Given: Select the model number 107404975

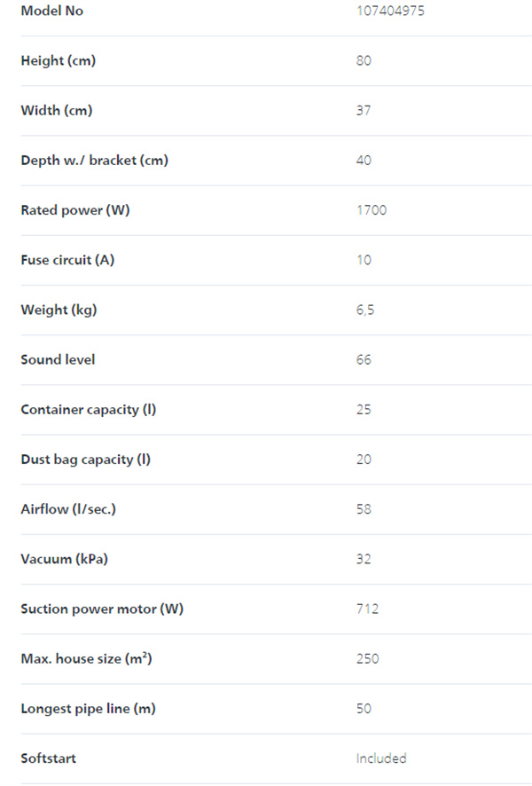Looking at the screenshot, I should click(x=390, y=11).
